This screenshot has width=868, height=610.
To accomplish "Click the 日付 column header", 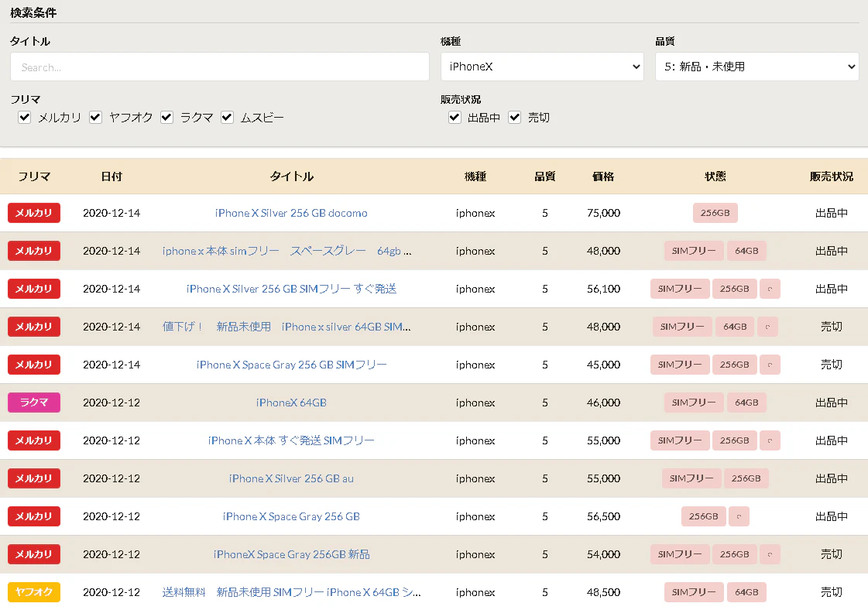I will [112, 176].
